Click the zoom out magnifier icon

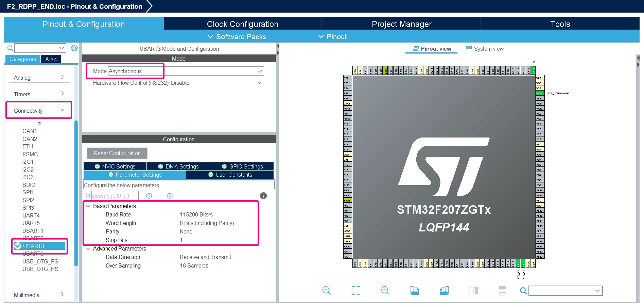(385, 290)
